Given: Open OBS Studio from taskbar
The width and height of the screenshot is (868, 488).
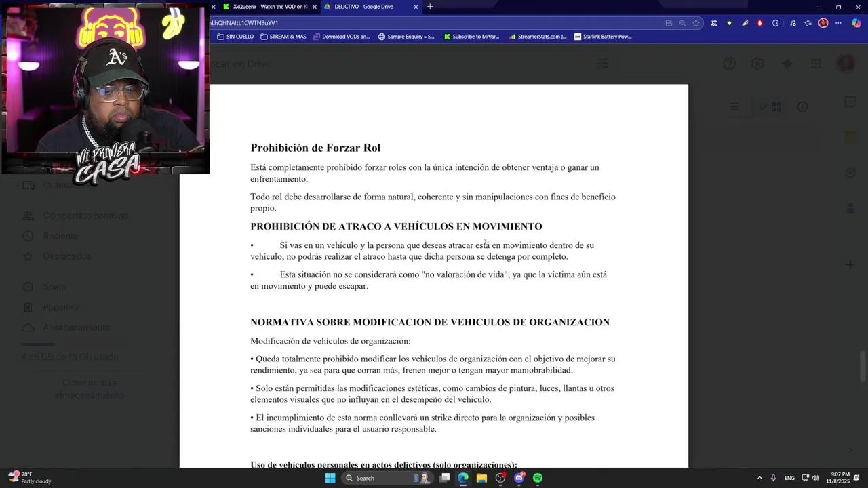Looking at the screenshot, I should click(500, 478).
